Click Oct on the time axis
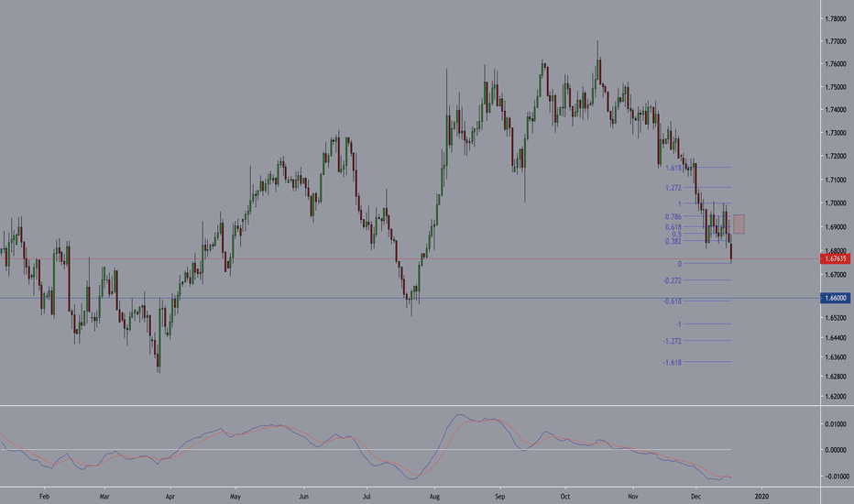 tap(565, 495)
